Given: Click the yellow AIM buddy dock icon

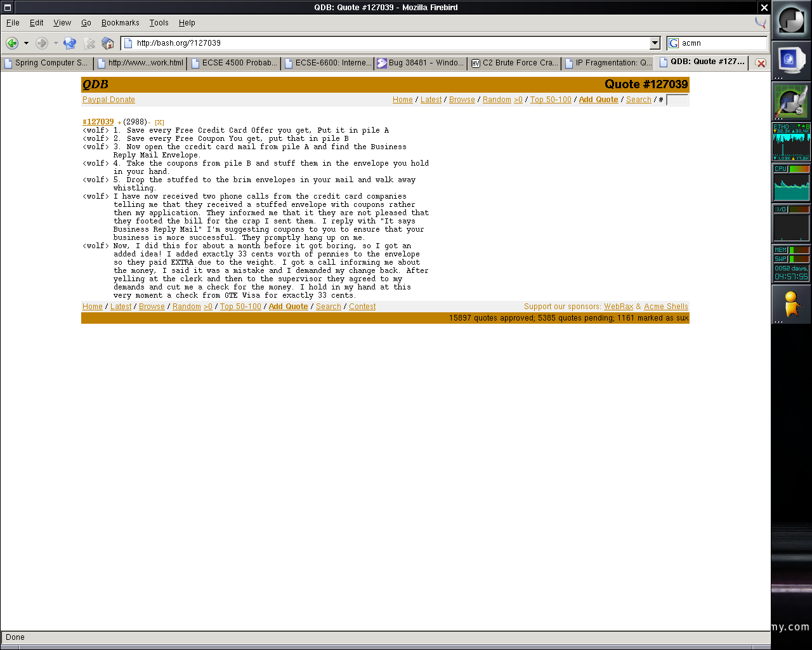Looking at the screenshot, I should click(790, 303).
